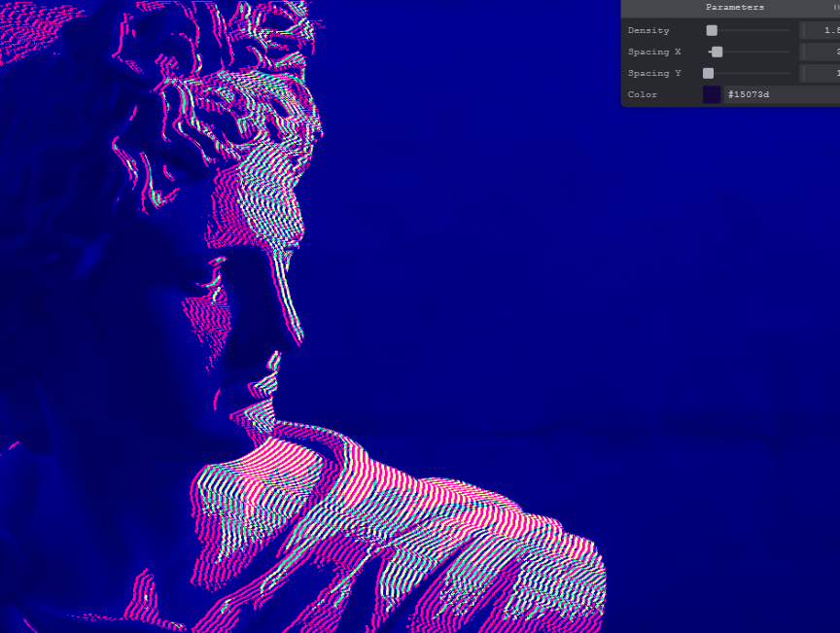The image size is (840, 633).
Task: Click the Spacing Y slider track's right end
Action: pos(788,74)
